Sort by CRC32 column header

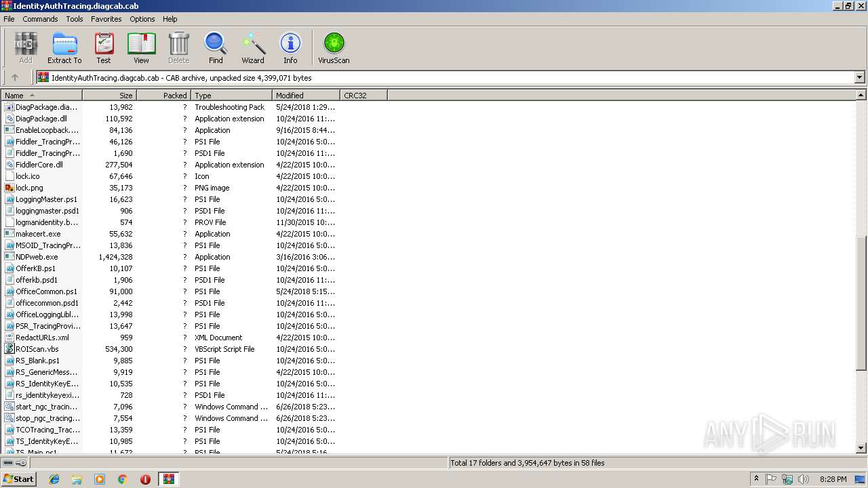(363, 96)
